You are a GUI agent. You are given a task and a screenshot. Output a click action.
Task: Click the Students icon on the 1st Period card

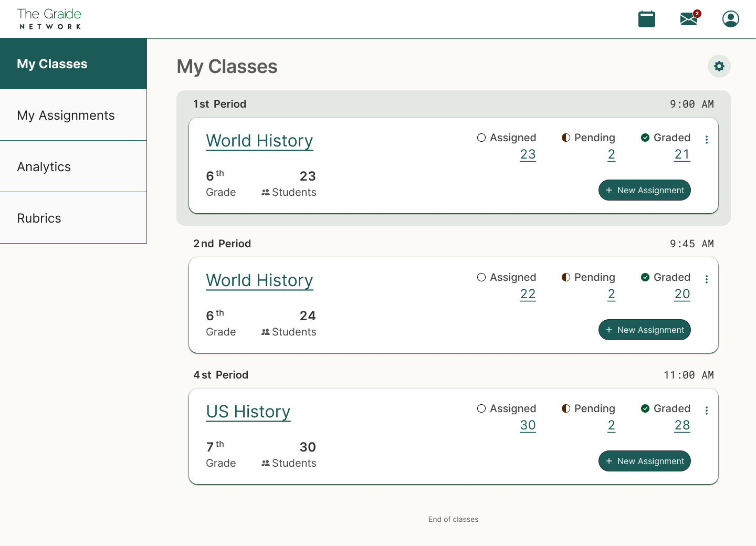click(265, 192)
